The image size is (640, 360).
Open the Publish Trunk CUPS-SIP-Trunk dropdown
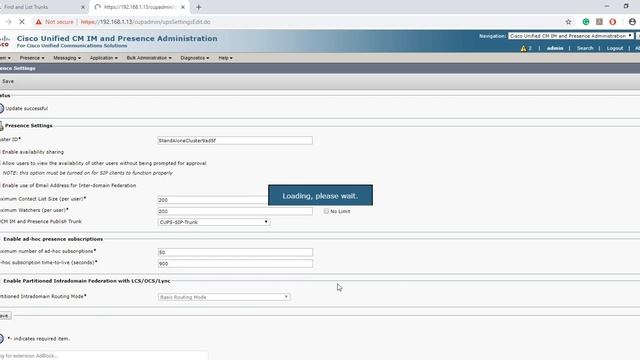click(214, 222)
